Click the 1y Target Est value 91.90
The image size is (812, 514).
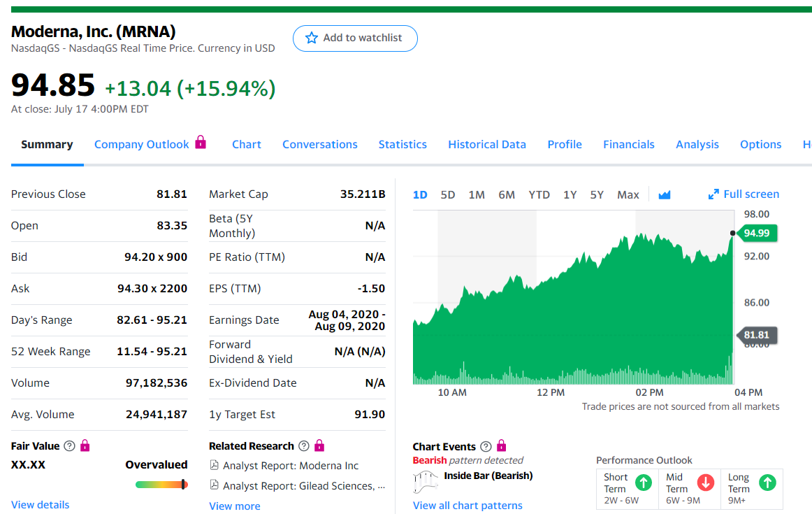[x=370, y=415]
